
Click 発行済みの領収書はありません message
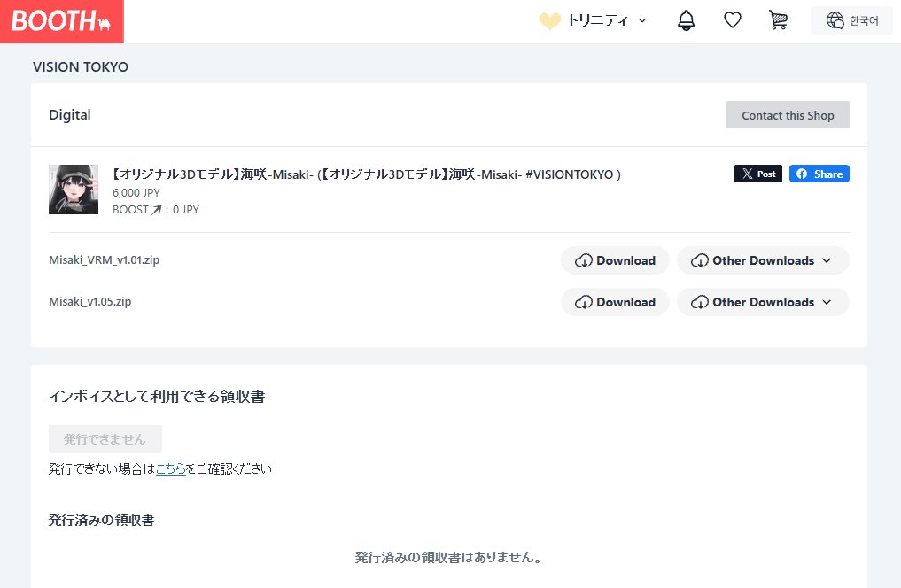(448, 557)
